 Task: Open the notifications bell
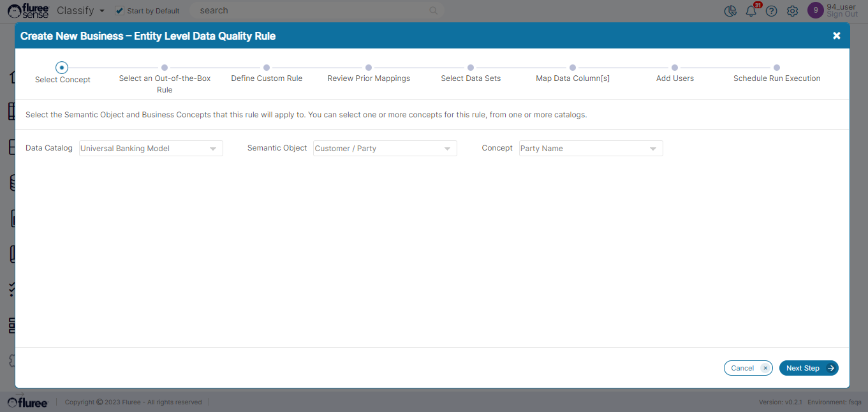pyautogui.click(x=751, y=11)
